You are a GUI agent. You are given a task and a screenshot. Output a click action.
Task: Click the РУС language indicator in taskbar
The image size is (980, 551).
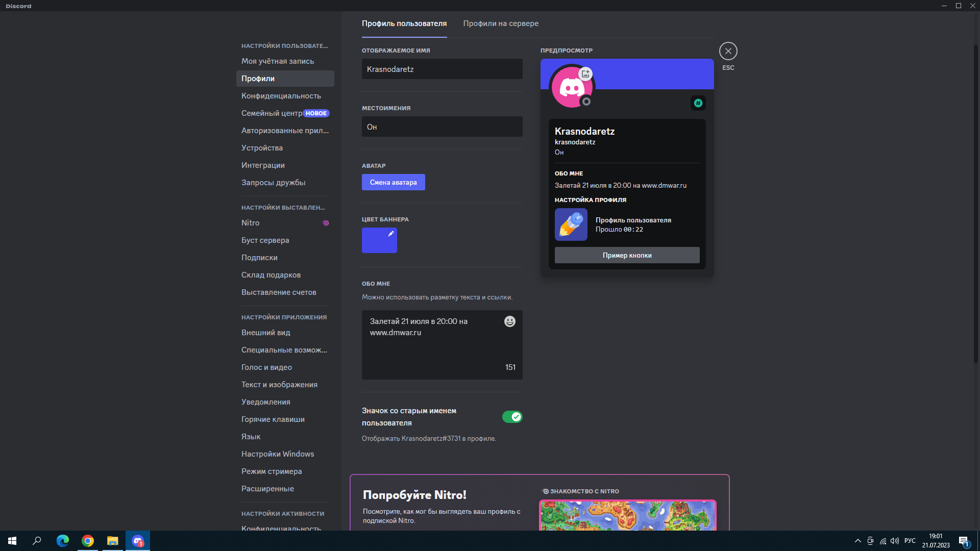910,541
